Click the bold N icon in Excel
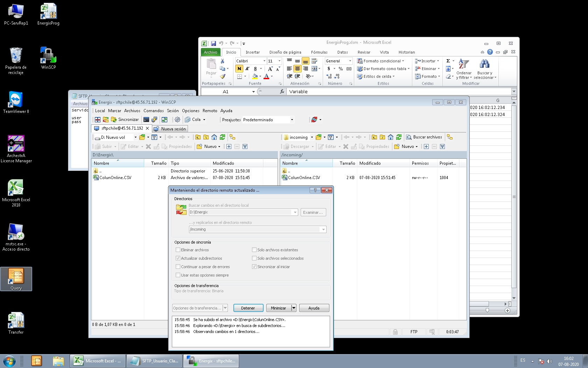The width and height of the screenshot is (588, 368). 239,69
